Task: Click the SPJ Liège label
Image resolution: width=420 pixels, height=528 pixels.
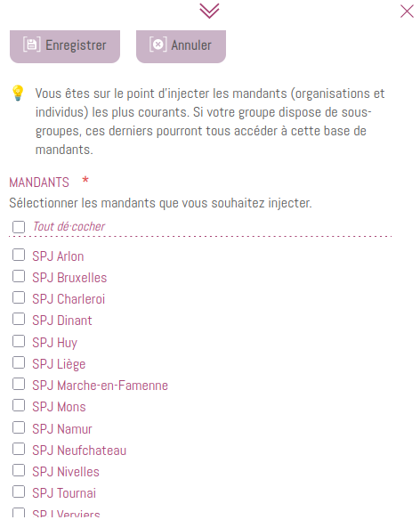Action: [59, 364]
